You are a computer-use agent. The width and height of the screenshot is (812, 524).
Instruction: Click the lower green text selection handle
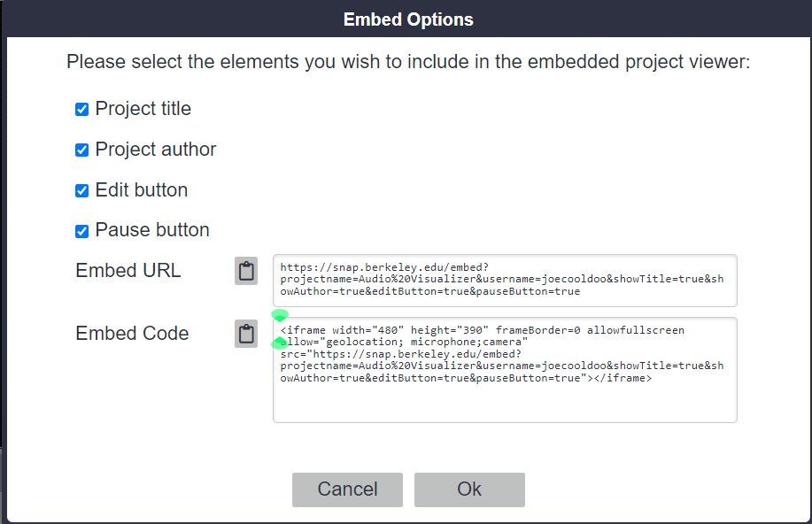[x=279, y=343]
